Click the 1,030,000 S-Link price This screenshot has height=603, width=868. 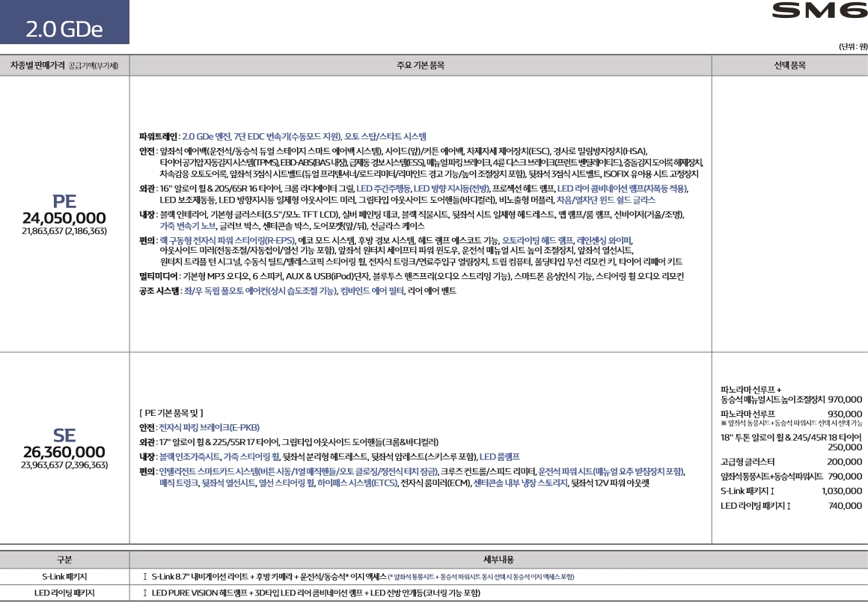coord(842,491)
